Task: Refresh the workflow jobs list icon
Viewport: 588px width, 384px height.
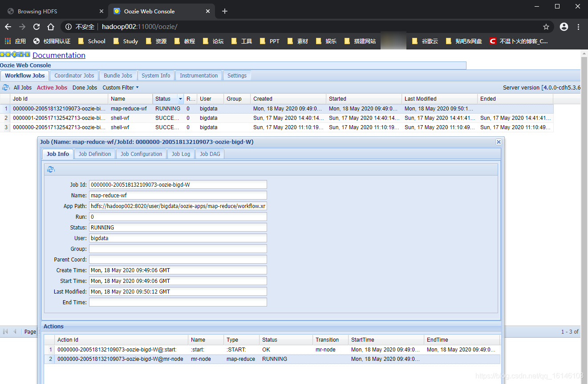Action: click(6, 87)
